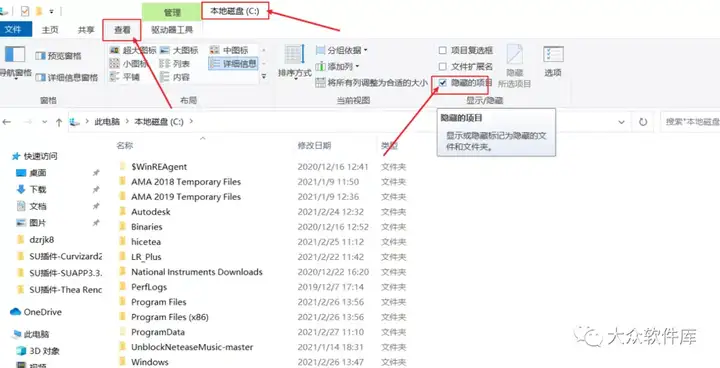The height and width of the screenshot is (368, 720).
Task: Expand the address bar history dropdown
Action: point(621,122)
